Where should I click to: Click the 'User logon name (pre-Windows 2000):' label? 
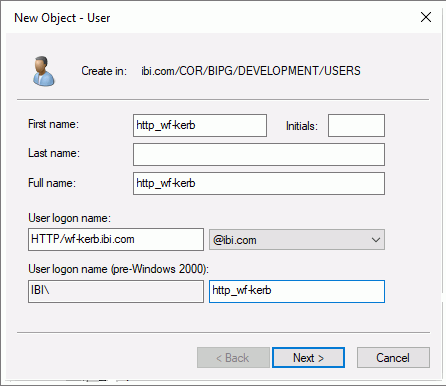pyautogui.click(x=118, y=269)
